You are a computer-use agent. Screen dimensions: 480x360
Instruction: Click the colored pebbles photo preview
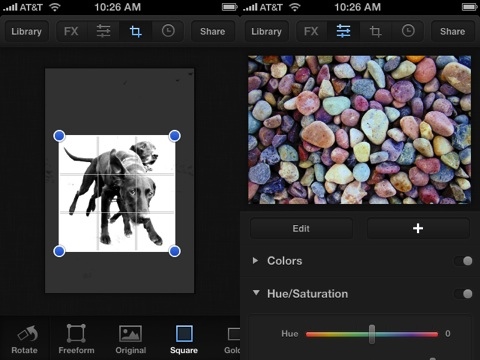pyautogui.click(x=359, y=130)
